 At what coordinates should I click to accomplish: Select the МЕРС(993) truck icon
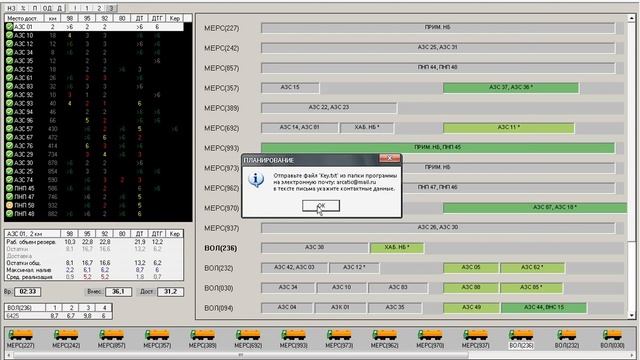(293, 335)
